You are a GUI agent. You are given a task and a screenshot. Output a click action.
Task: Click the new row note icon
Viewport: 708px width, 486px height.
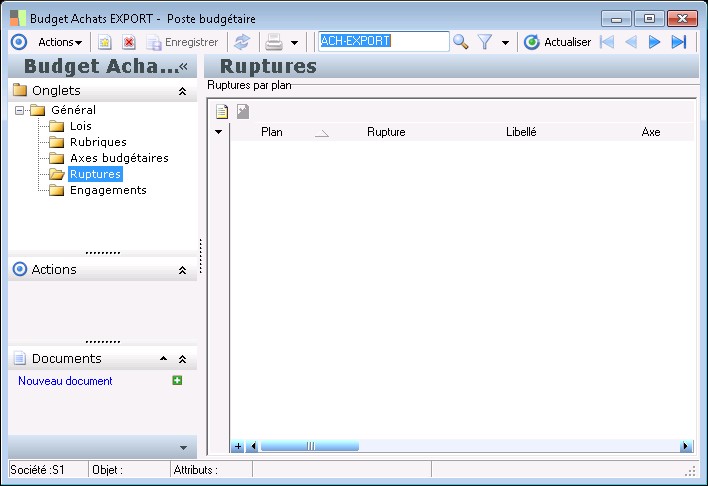(x=222, y=111)
